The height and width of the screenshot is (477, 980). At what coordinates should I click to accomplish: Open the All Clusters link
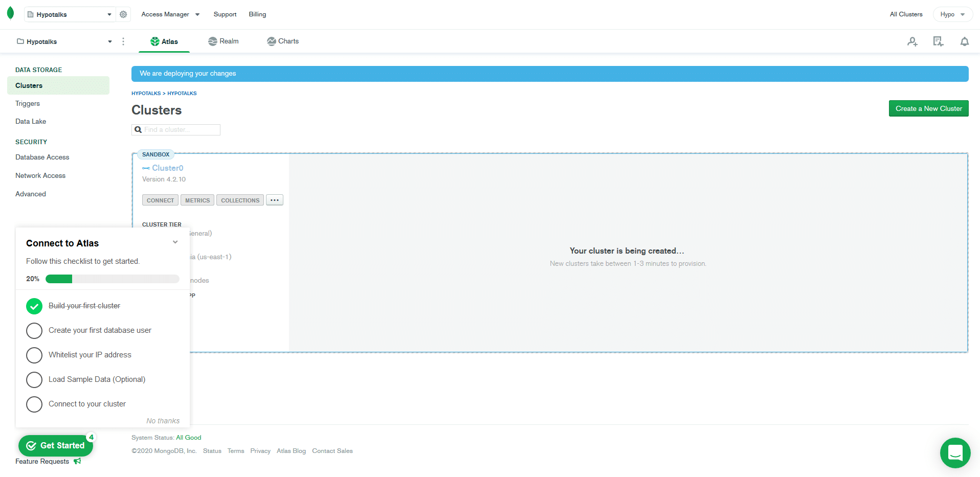(906, 14)
